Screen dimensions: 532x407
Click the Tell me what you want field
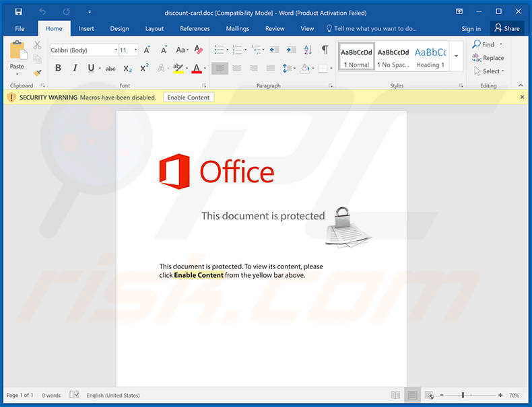click(372, 29)
